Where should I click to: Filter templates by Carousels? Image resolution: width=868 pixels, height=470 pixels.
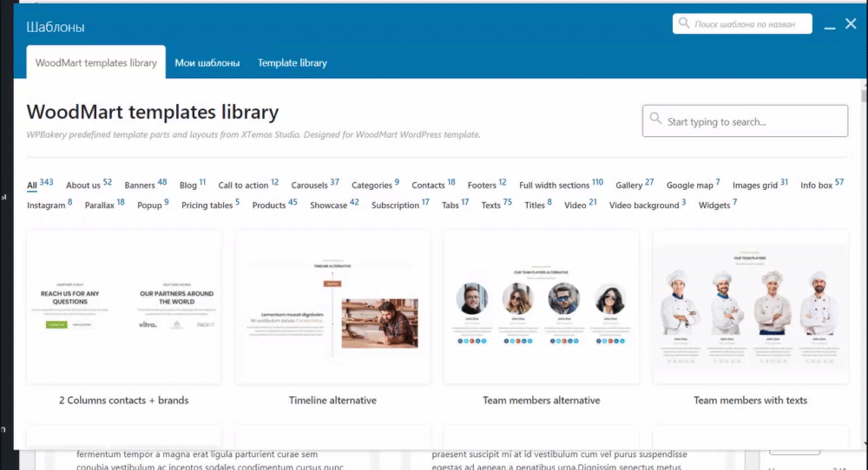coord(315,184)
